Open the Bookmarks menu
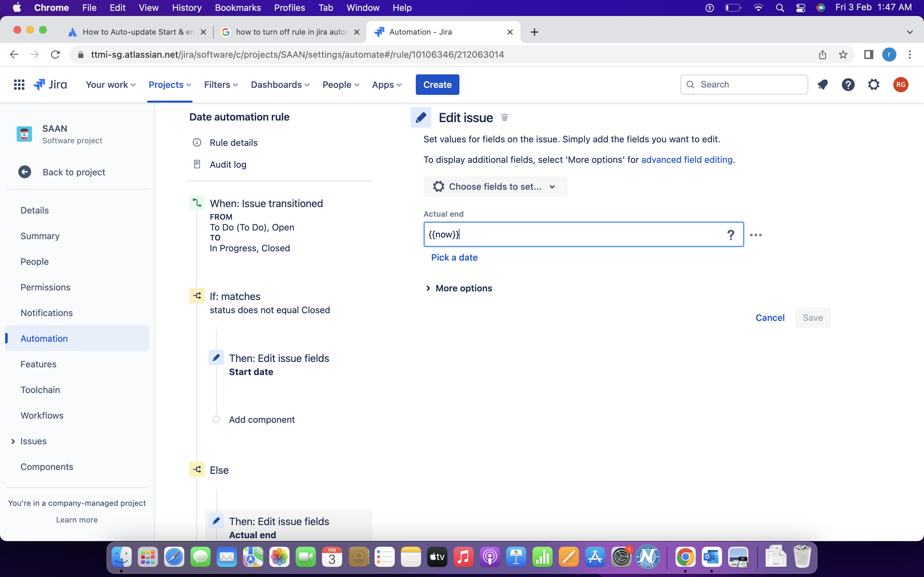 click(238, 8)
